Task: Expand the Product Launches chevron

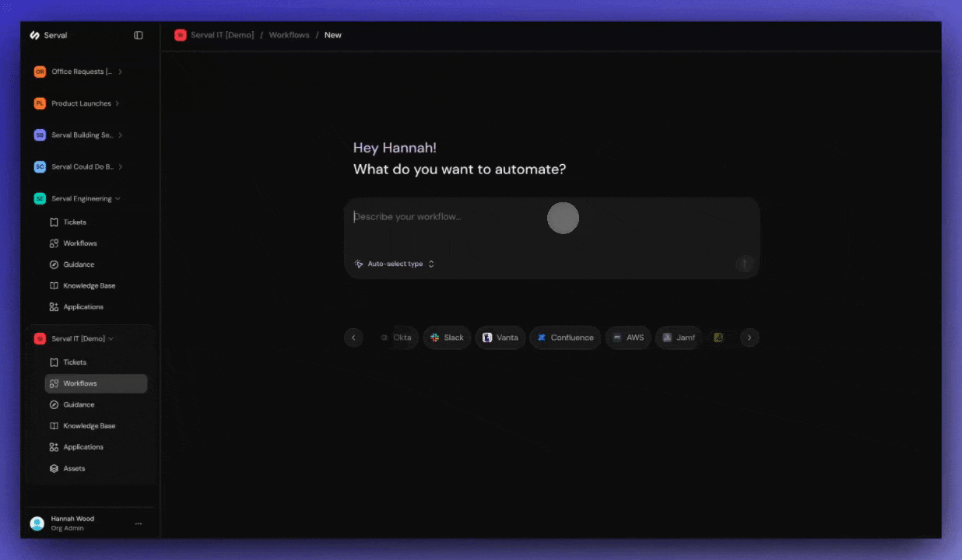Action: click(118, 103)
